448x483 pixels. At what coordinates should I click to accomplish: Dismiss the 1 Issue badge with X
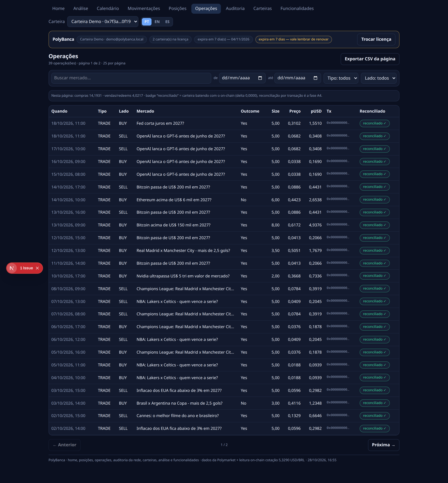[37, 268]
